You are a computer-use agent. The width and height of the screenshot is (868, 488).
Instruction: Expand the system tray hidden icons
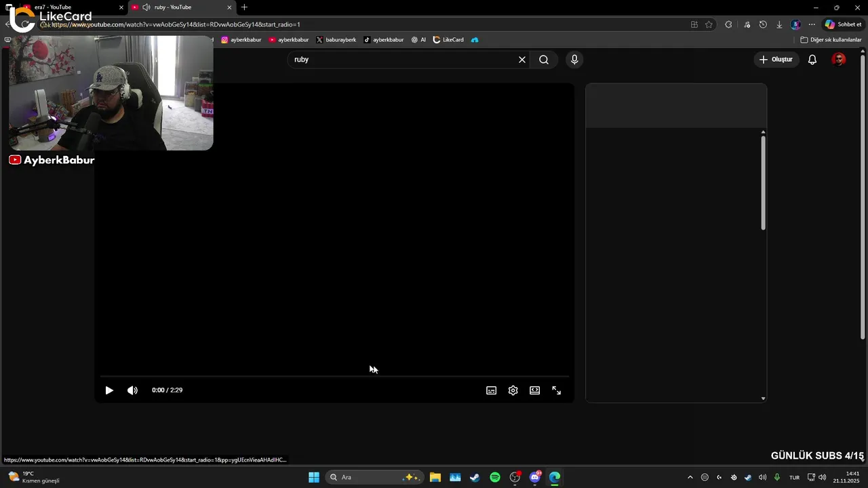[x=690, y=477]
